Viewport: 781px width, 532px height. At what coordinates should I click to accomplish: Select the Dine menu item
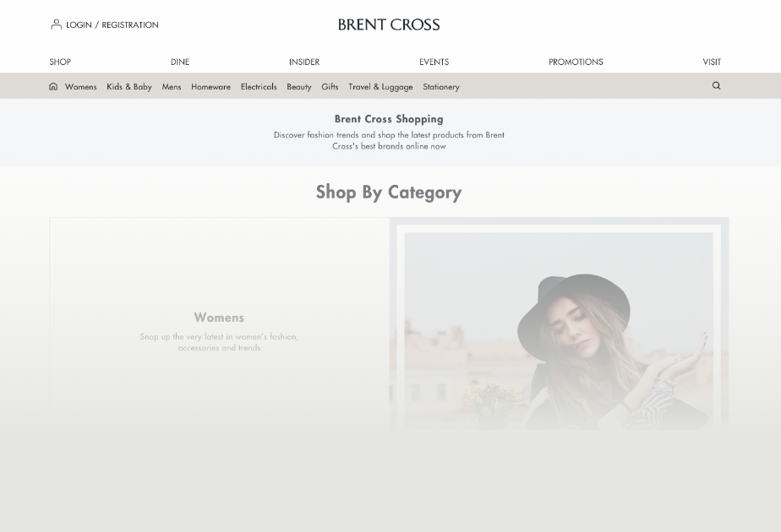click(180, 62)
